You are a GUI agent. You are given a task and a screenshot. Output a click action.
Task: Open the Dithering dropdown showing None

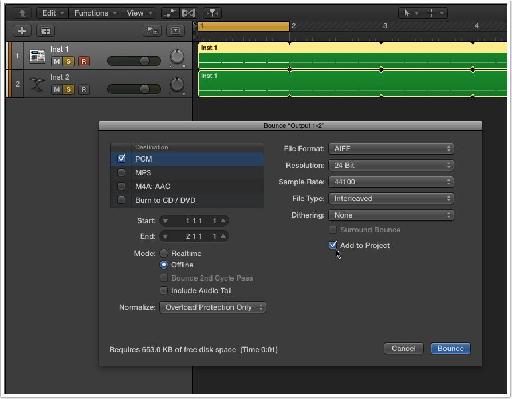pyautogui.click(x=391, y=215)
